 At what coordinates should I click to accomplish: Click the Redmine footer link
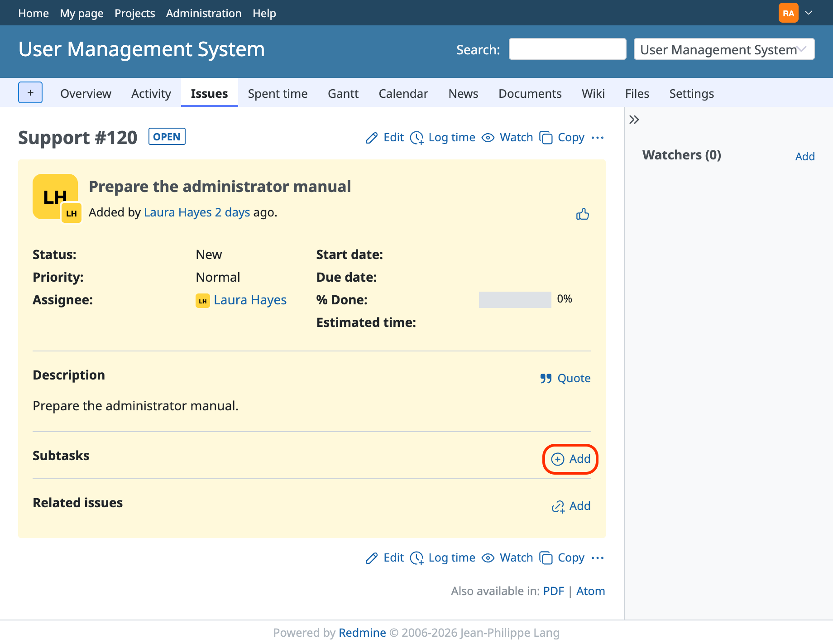click(x=362, y=633)
